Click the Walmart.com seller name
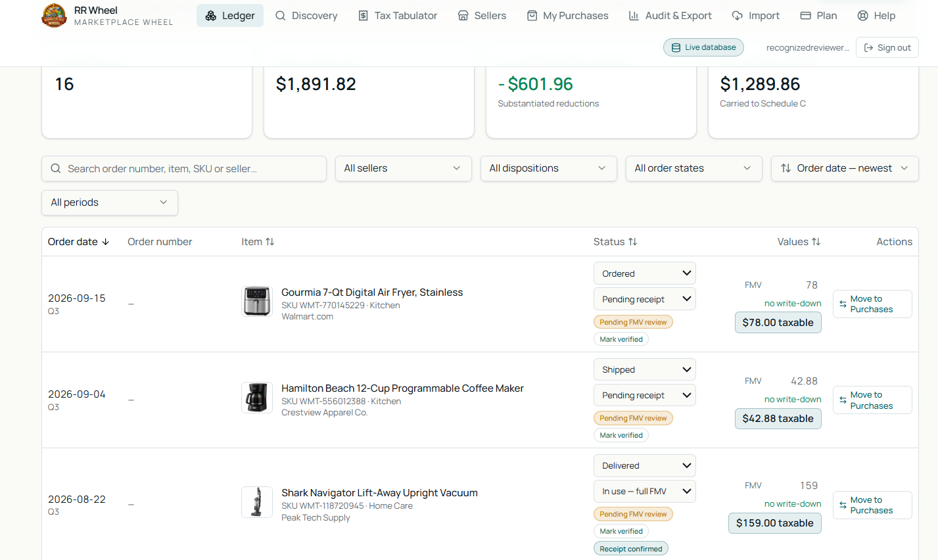This screenshot has width=938, height=560. 307,316
